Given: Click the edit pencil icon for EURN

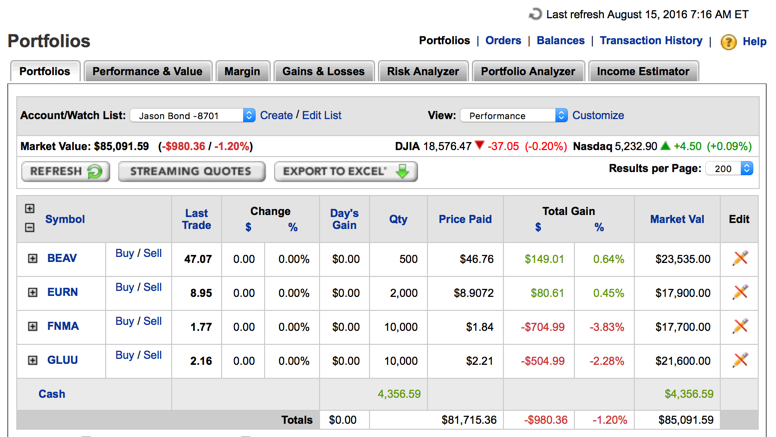Looking at the screenshot, I should 740,292.
